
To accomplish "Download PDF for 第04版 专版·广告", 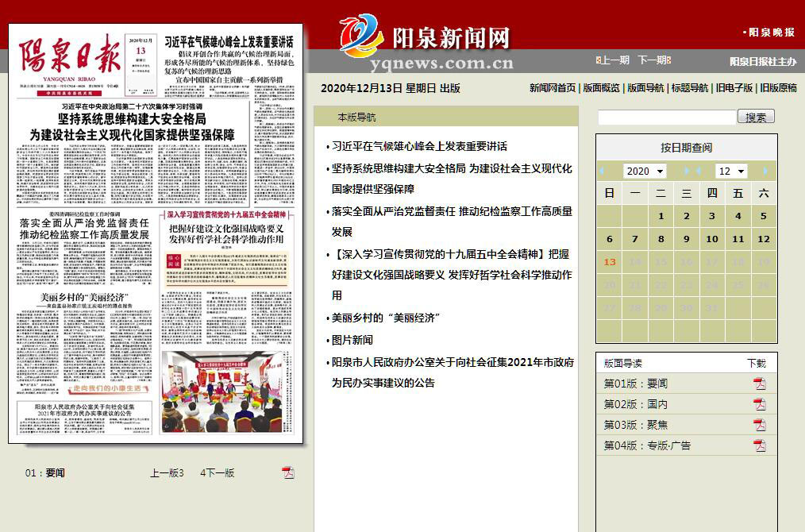I will pos(760,445).
